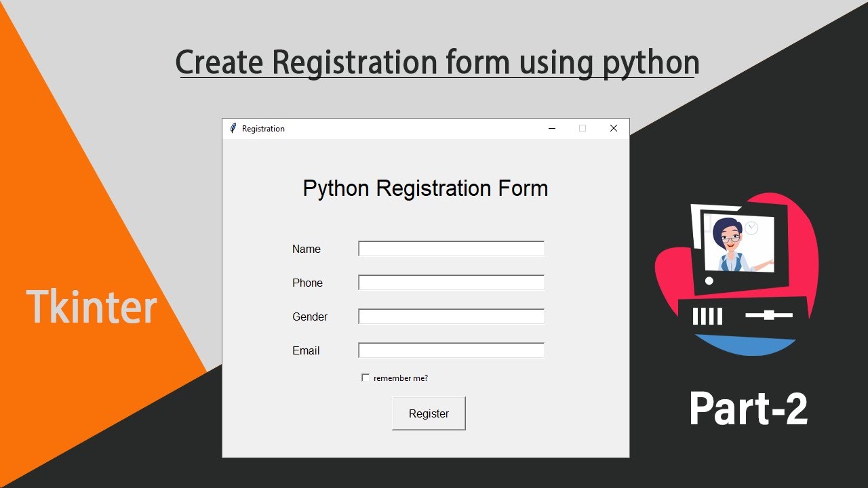Tick the 'remember me?' checkbox
Screen dimensions: 868x488
(x=366, y=378)
